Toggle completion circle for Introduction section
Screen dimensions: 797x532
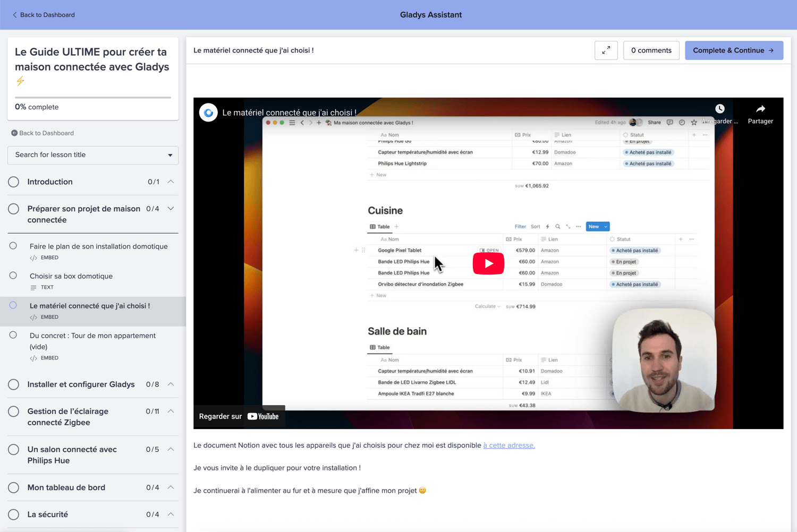(x=14, y=182)
